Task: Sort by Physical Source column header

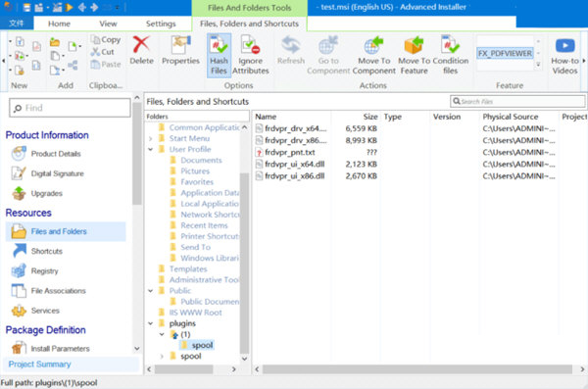Action: click(518, 117)
